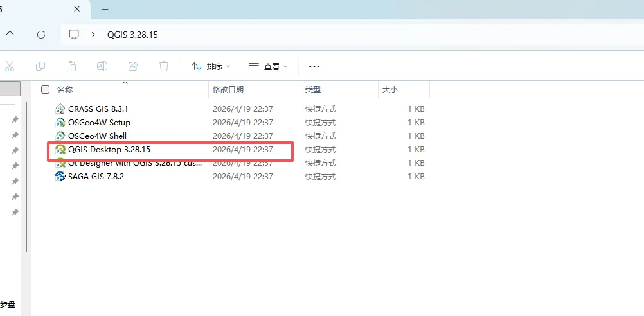
Task: Click the Delete trash can icon
Action: pos(164,66)
